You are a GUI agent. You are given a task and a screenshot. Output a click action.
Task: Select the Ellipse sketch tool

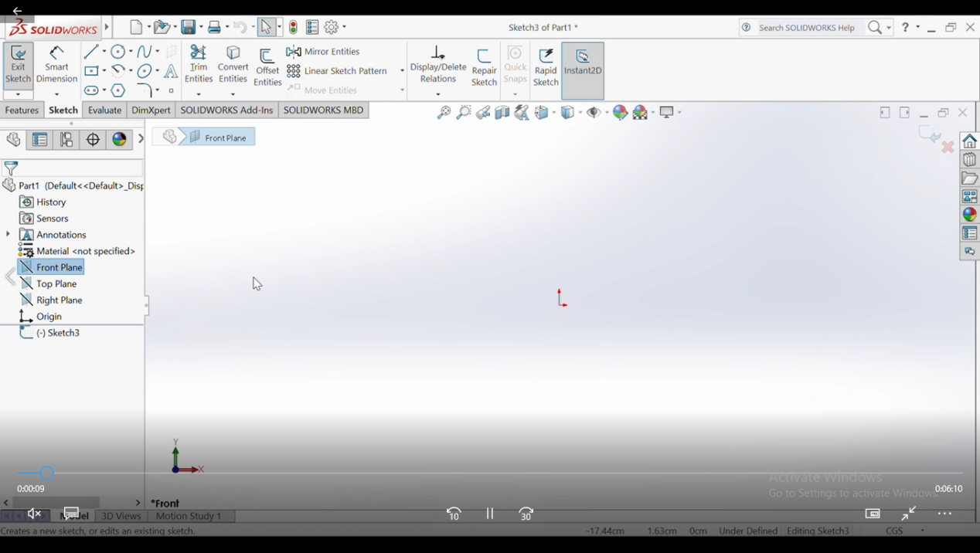(x=145, y=71)
